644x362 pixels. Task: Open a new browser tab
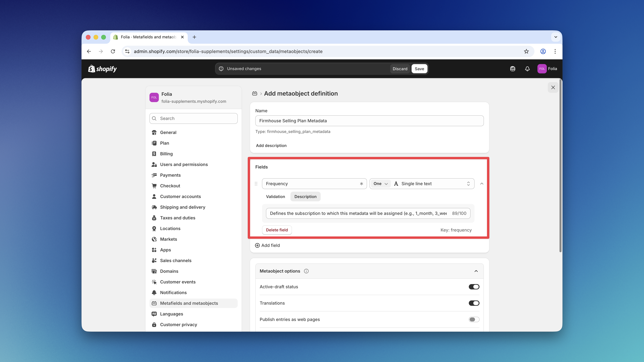pyautogui.click(x=194, y=37)
